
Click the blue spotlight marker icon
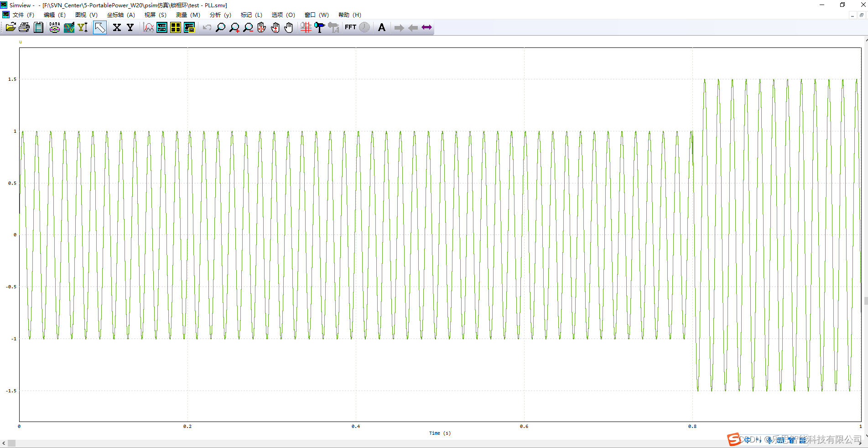point(320,27)
